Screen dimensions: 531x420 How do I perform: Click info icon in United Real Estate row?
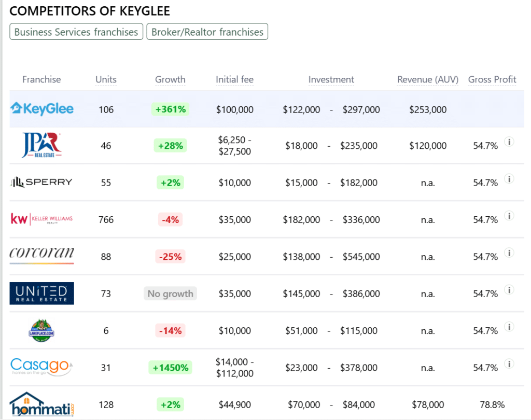pyautogui.click(x=509, y=290)
